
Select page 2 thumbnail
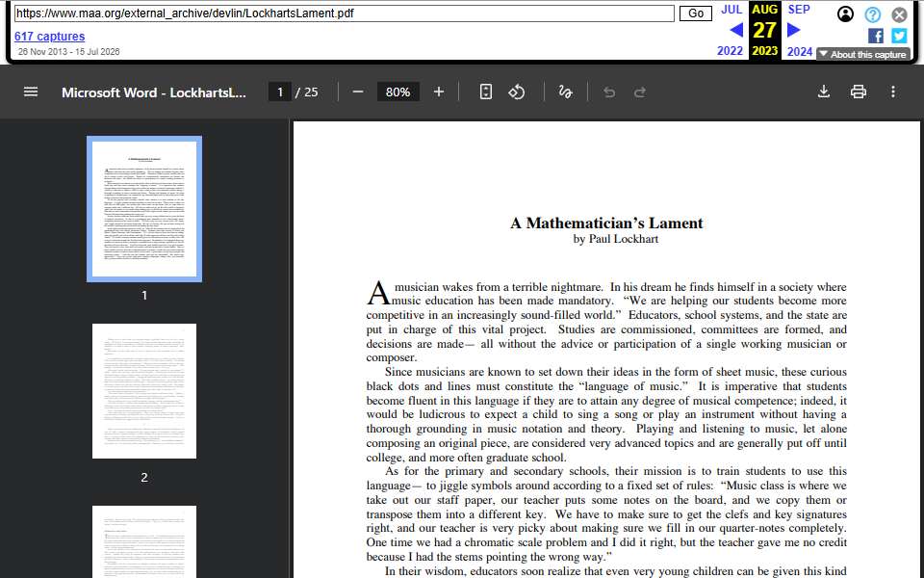[x=144, y=391]
